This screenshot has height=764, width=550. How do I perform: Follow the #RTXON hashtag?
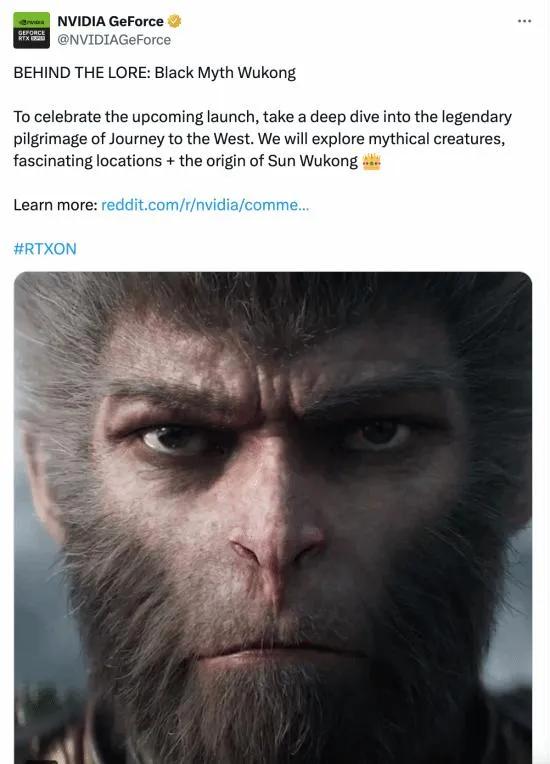(45, 249)
